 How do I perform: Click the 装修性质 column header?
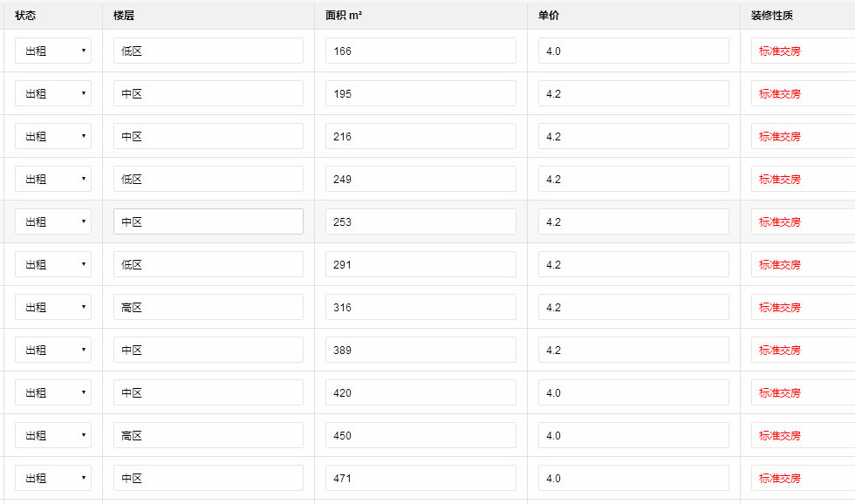(x=772, y=16)
